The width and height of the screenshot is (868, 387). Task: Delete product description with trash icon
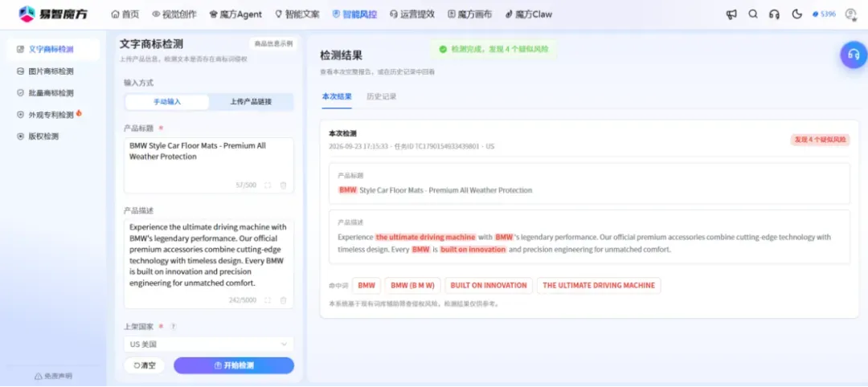[x=284, y=300]
